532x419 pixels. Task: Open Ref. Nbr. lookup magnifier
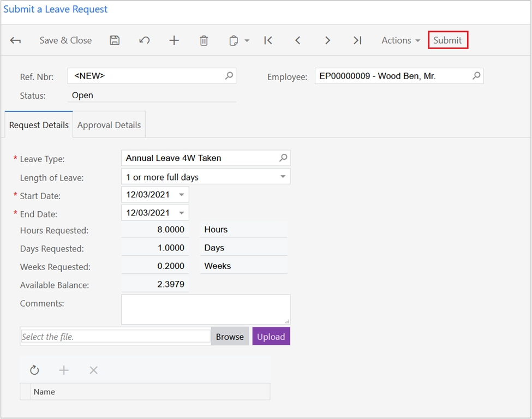click(229, 76)
